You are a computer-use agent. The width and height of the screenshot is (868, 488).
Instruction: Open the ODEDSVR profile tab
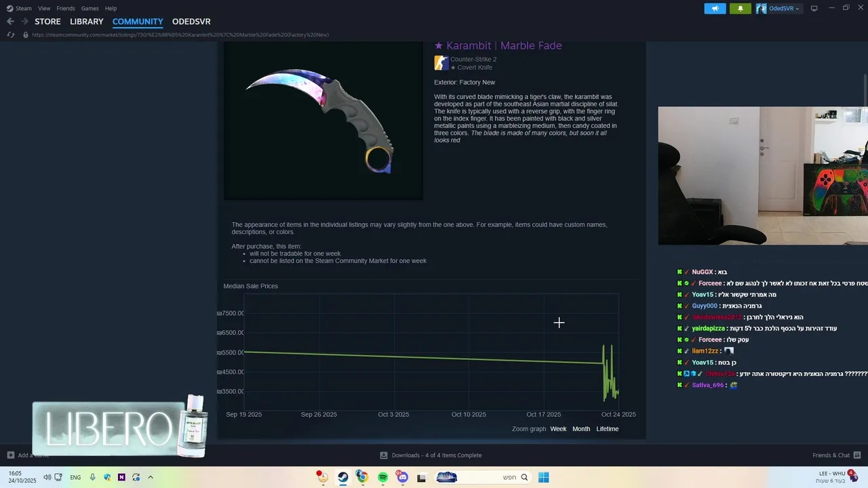[x=191, y=22]
